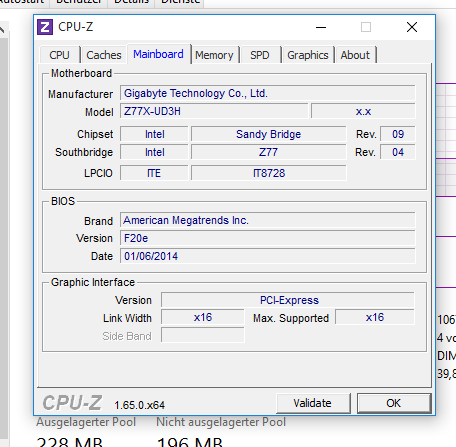Screen dimensions: 456x447
Task: Click the BIOS version F20e
Action: (x=268, y=238)
